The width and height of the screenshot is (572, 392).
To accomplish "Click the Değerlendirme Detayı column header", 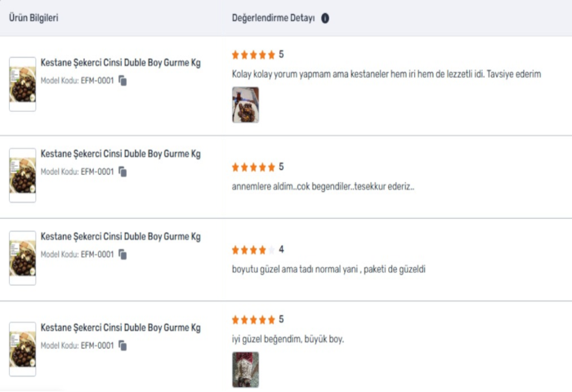I will pos(273,18).
